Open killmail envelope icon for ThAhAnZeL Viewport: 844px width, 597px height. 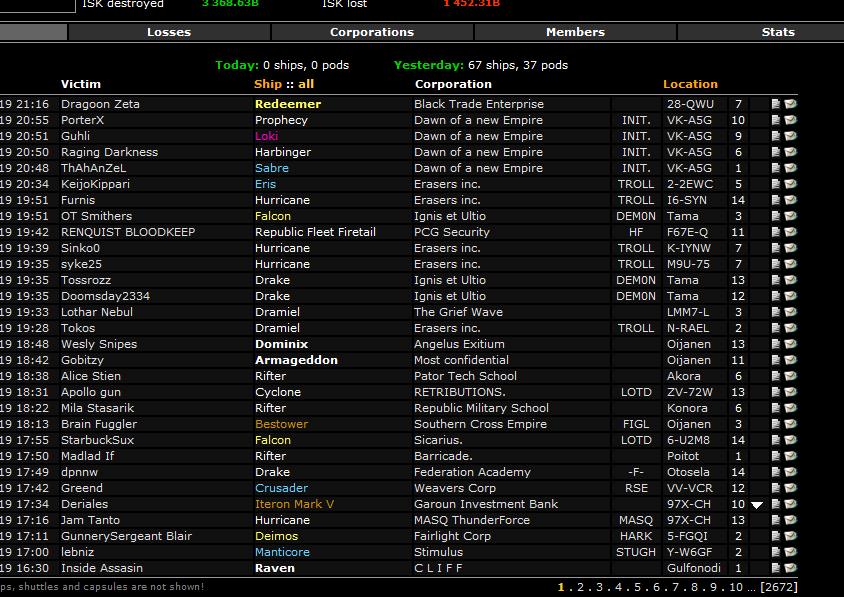[790, 168]
